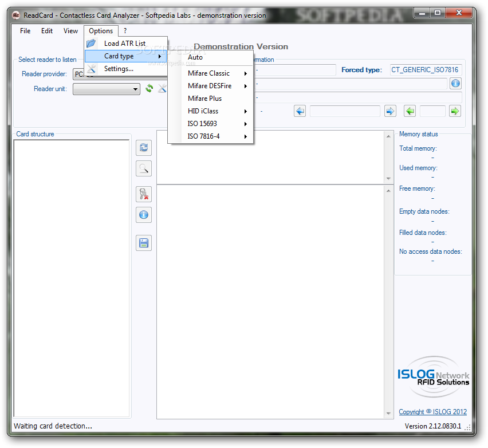Click the Demonstration Version heading
The width and height of the screenshot is (488, 448).
(241, 46)
